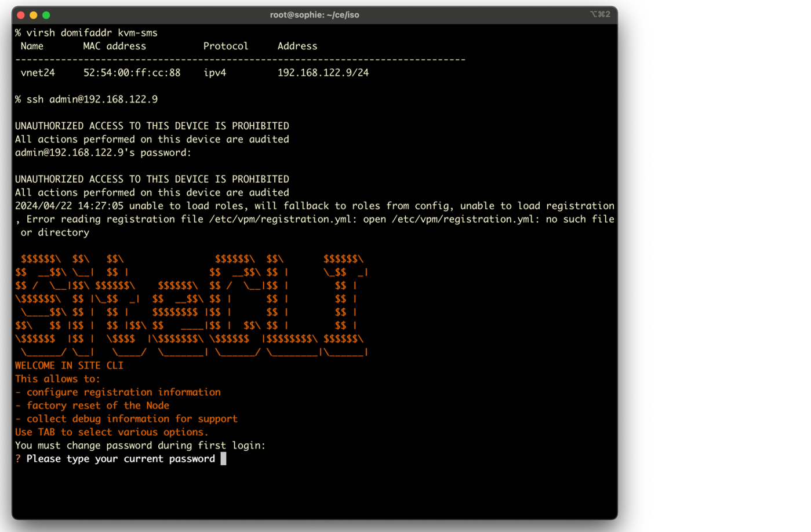Click the address 192.168.122.9/24 in the table
The image size is (811, 532).
click(323, 73)
